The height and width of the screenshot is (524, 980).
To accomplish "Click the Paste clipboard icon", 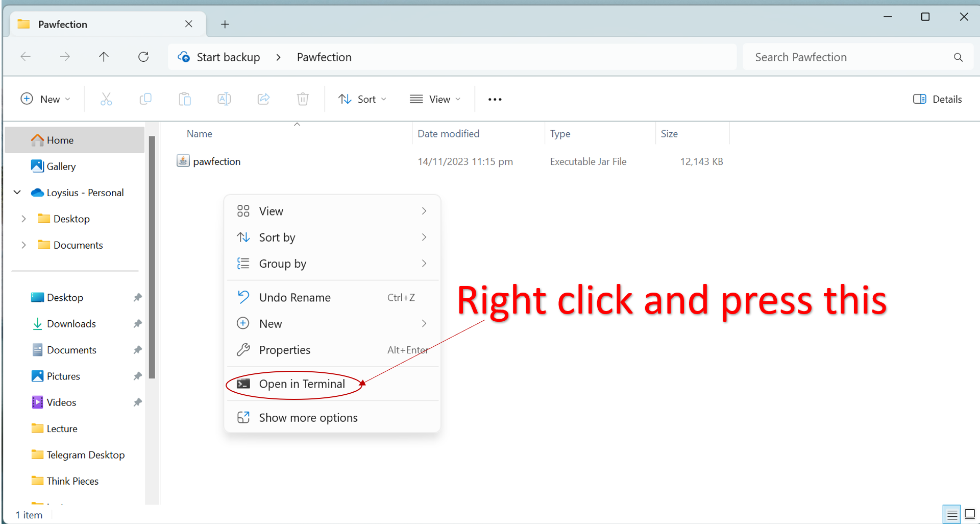I will pyautogui.click(x=185, y=99).
